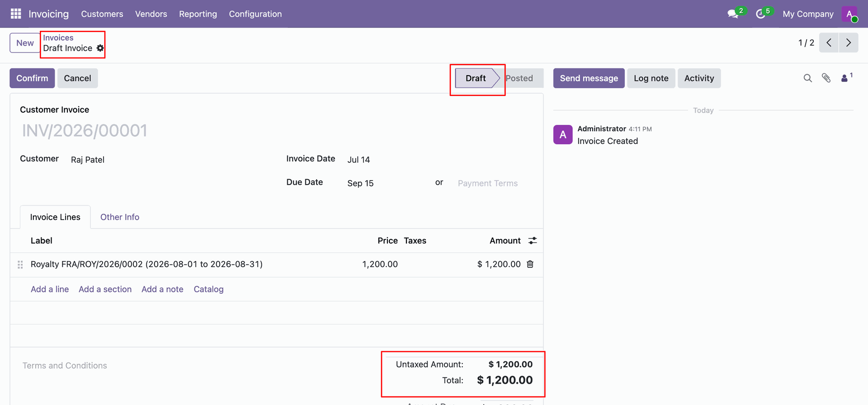Open the Customers menu
This screenshot has width=868, height=405.
pos(102,14)
